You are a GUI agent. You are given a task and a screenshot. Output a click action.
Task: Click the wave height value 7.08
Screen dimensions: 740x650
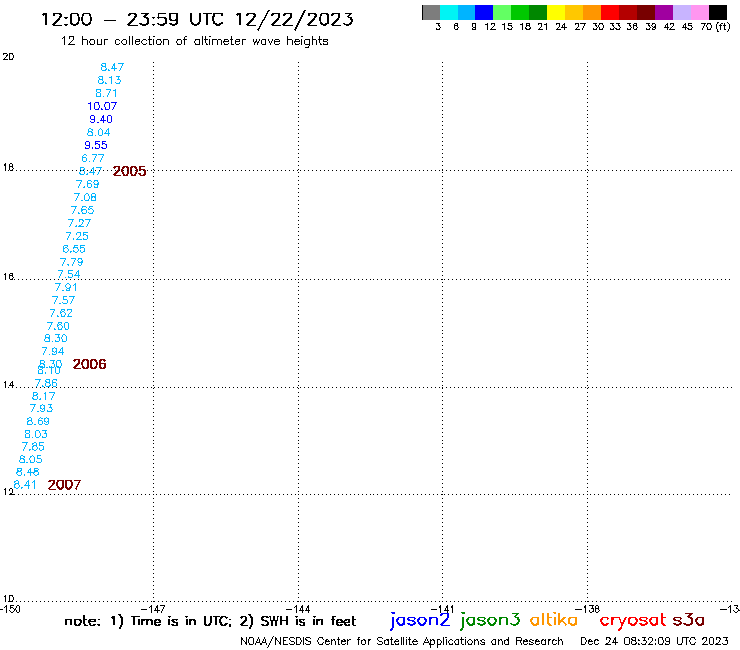[x=85, y=197]
